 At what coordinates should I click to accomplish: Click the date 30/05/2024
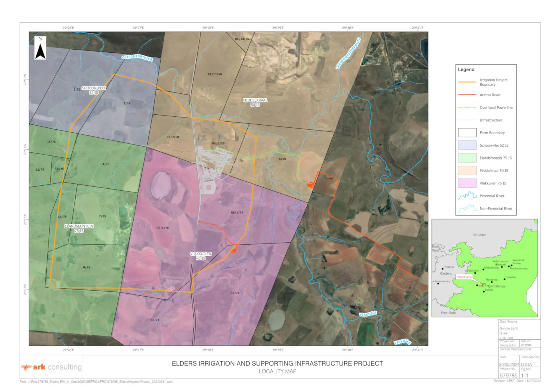pos(509,365)
